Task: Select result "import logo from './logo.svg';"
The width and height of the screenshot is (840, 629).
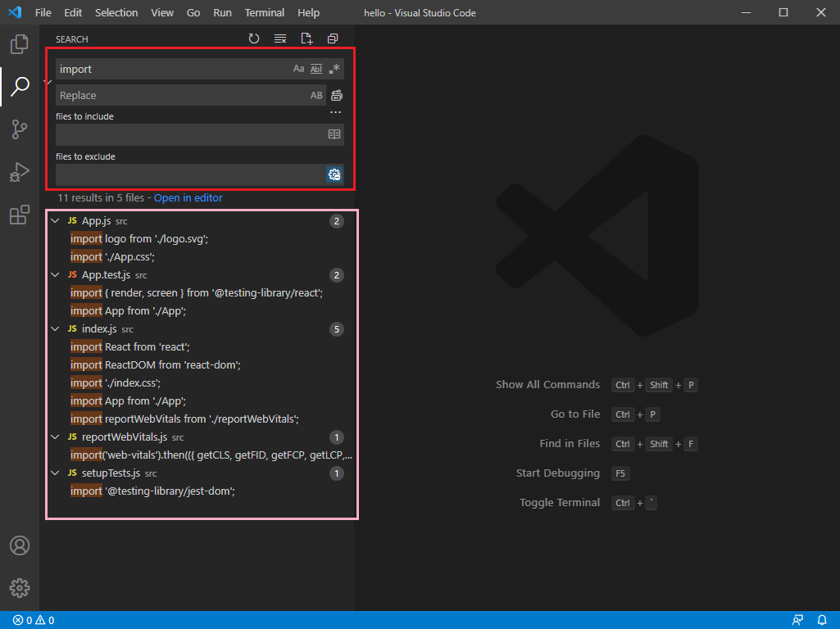Action: pyautogui.click(x=199, y=239)
